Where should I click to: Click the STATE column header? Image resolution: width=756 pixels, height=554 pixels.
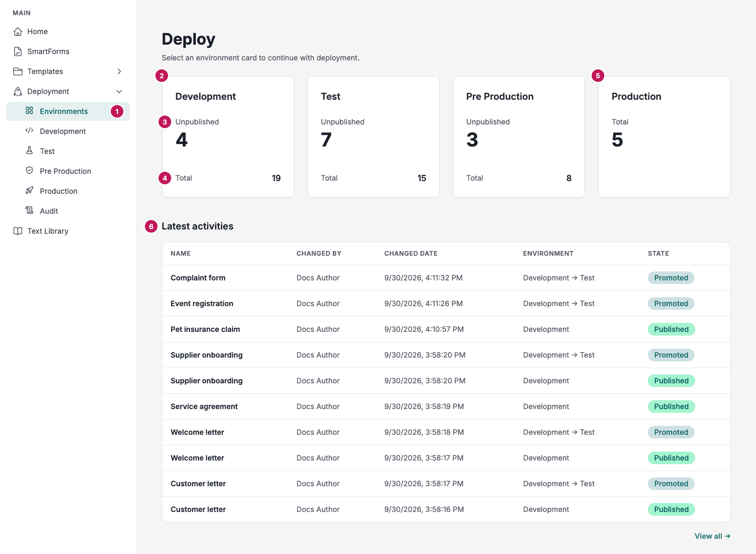[x=658, y=254]
